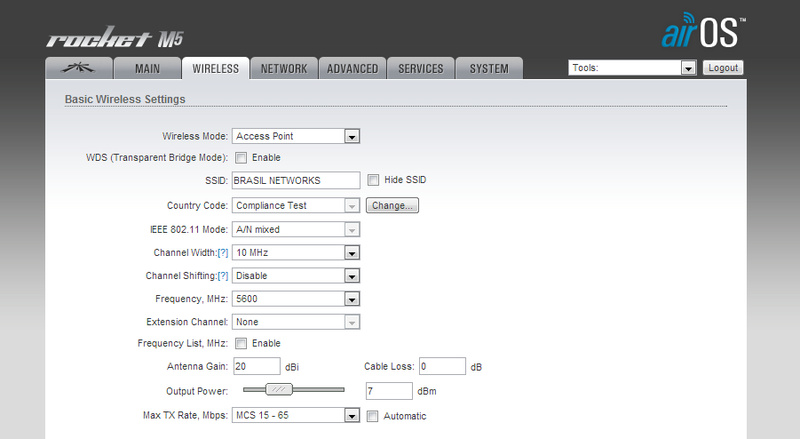Click the Output Power dBm field

(x=389, y=391)
